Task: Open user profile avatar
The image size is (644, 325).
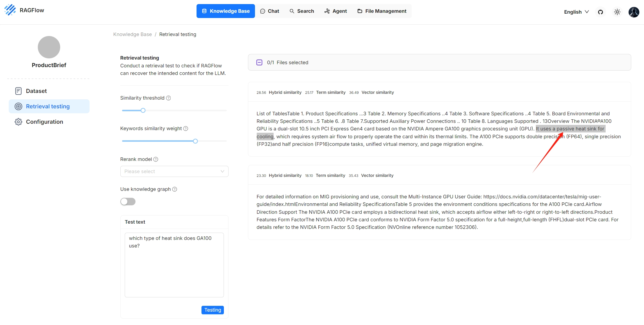Action: (x=634, y=12)
